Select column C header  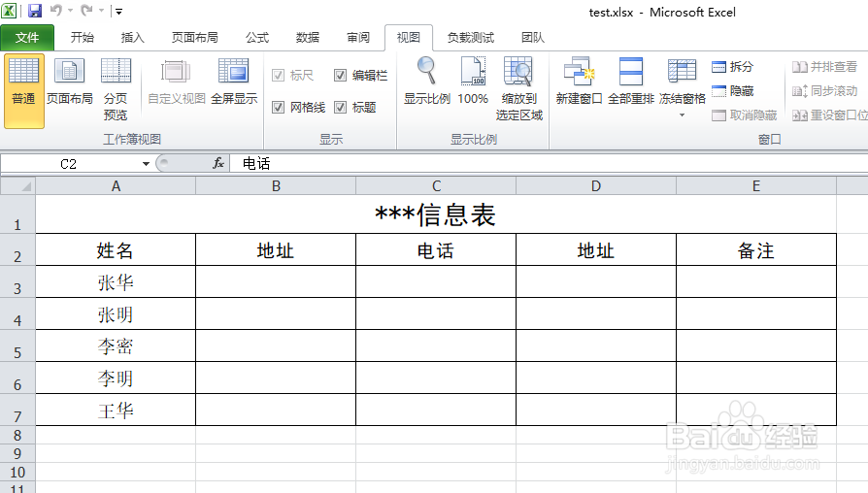point(436,186)
